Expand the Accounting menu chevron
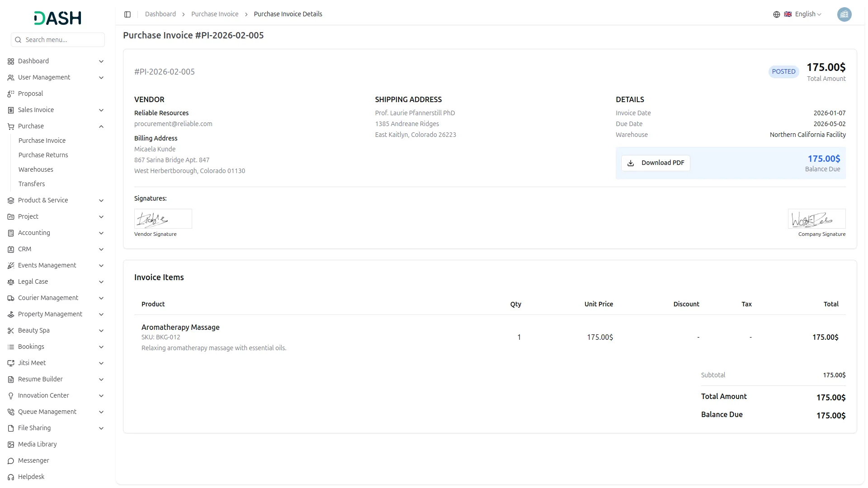868x488 pixels. tap(101, 233)
